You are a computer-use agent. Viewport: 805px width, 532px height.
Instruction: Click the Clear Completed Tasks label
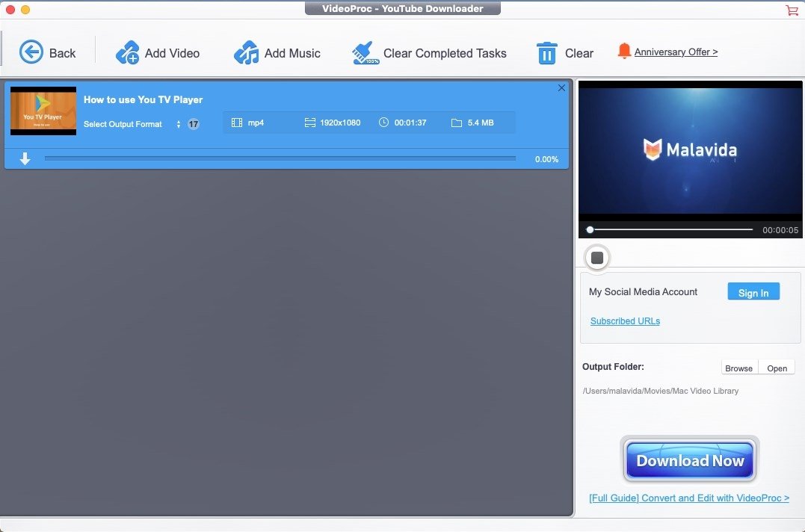445,53
